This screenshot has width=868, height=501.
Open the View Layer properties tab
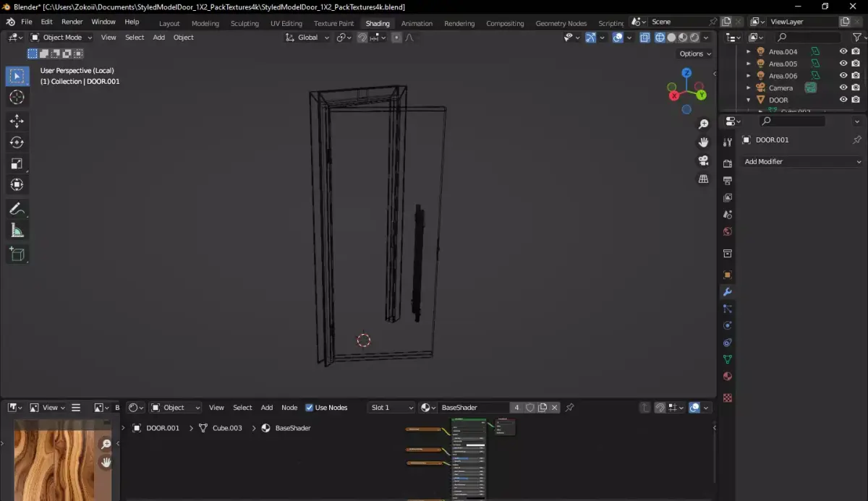click(728, 197)
